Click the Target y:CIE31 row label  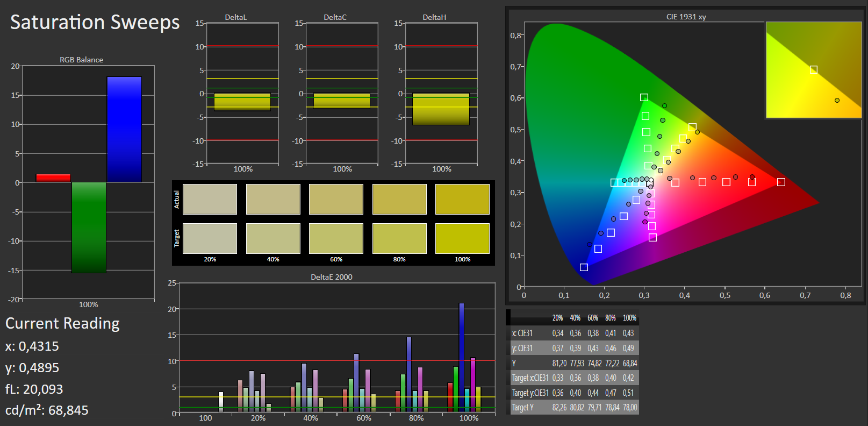coord(530,393)
